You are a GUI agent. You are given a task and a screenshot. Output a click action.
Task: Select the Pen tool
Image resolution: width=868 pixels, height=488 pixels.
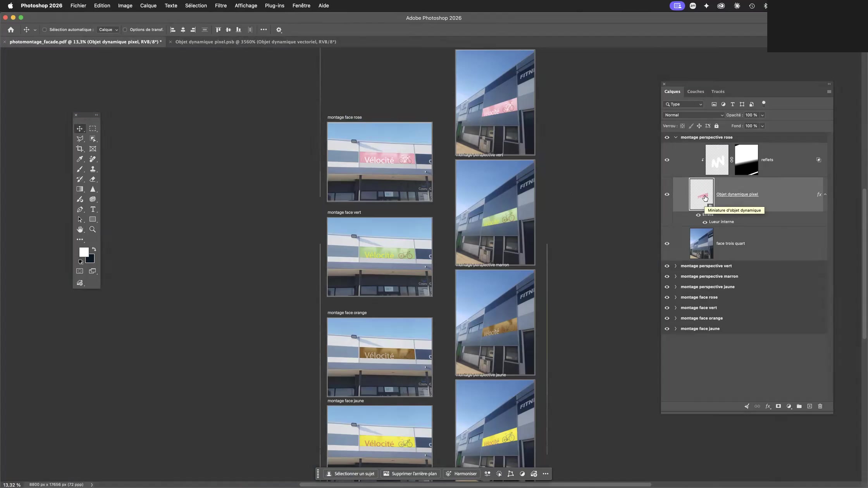(x=79, y=209)
